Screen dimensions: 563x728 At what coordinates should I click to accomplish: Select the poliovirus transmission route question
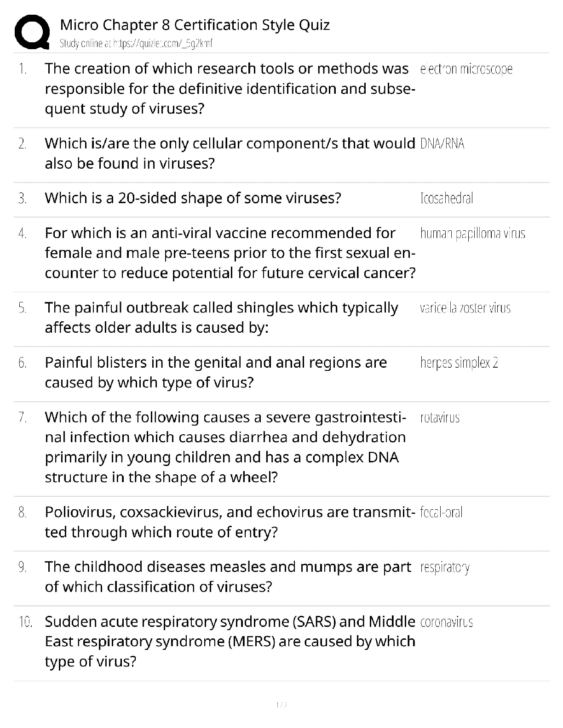coord(230,522)
